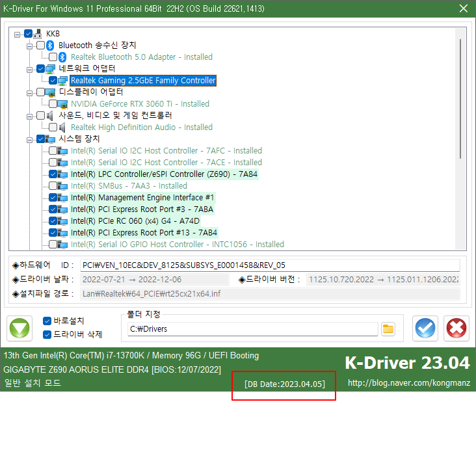
Task: Close the K-Driver window
Action: coord(464,8)
